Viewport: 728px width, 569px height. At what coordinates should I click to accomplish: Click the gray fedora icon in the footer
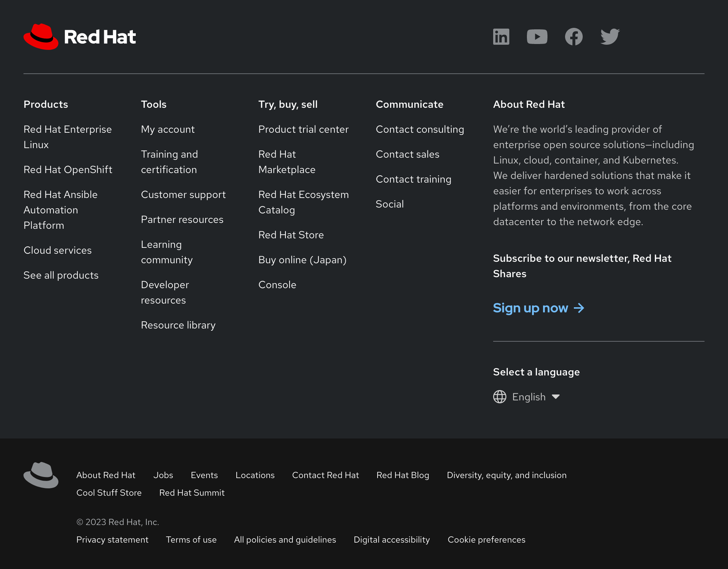(x=41, y=475)
